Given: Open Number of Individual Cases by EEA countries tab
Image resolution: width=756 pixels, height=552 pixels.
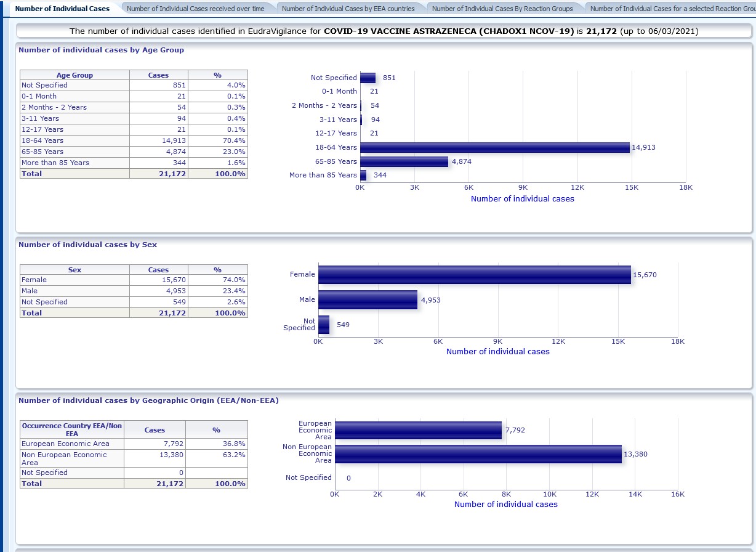Looking at the screenshot, I should point(348,9).
